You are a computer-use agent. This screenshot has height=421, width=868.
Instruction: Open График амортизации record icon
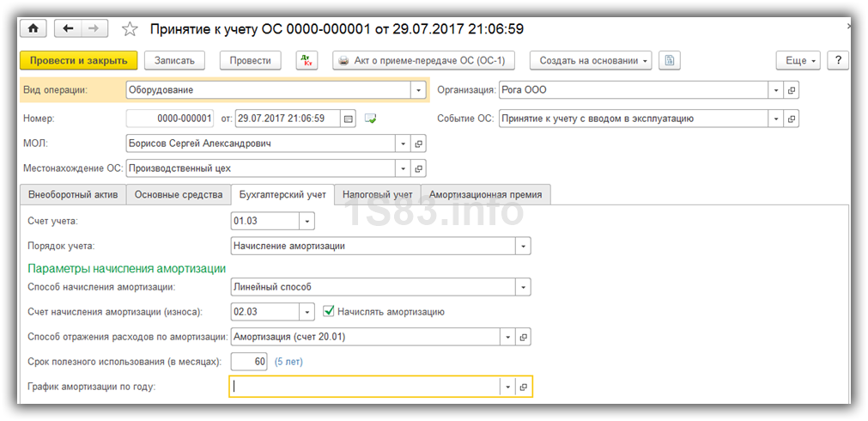click(x=523, y=387)
